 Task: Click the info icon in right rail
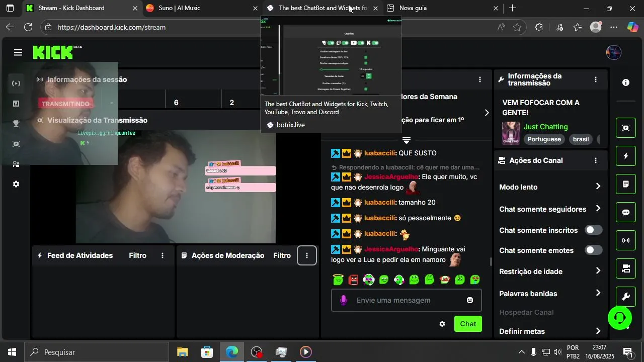tap(626, 82)
